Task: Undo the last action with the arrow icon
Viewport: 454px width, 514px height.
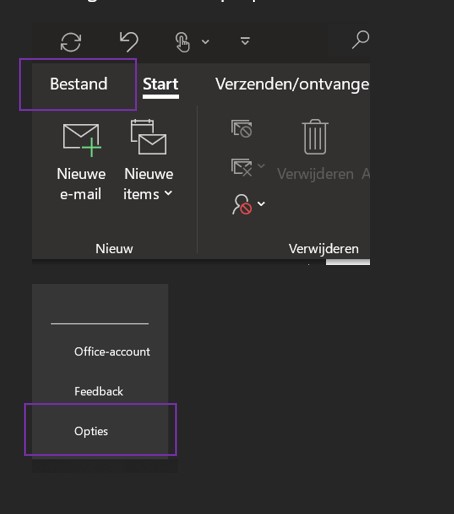Action: pos(129,42)
